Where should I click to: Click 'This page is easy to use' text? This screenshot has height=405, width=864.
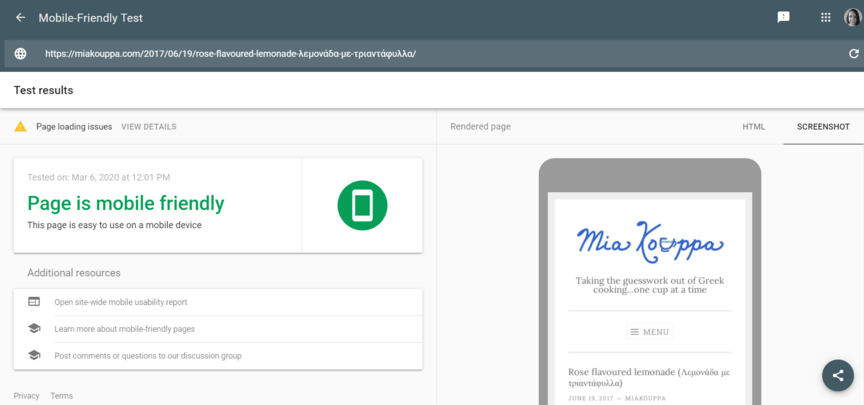[x=114, y=225]
